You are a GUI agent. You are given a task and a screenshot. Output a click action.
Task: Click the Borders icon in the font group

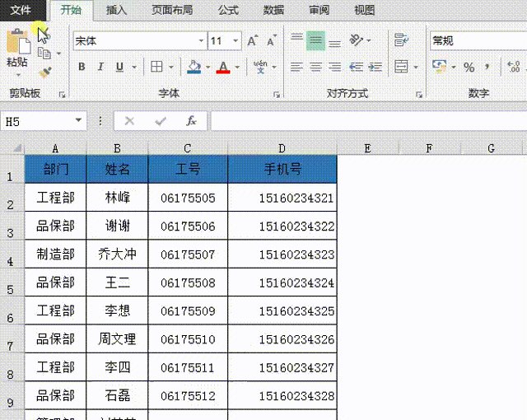[156, 67]
